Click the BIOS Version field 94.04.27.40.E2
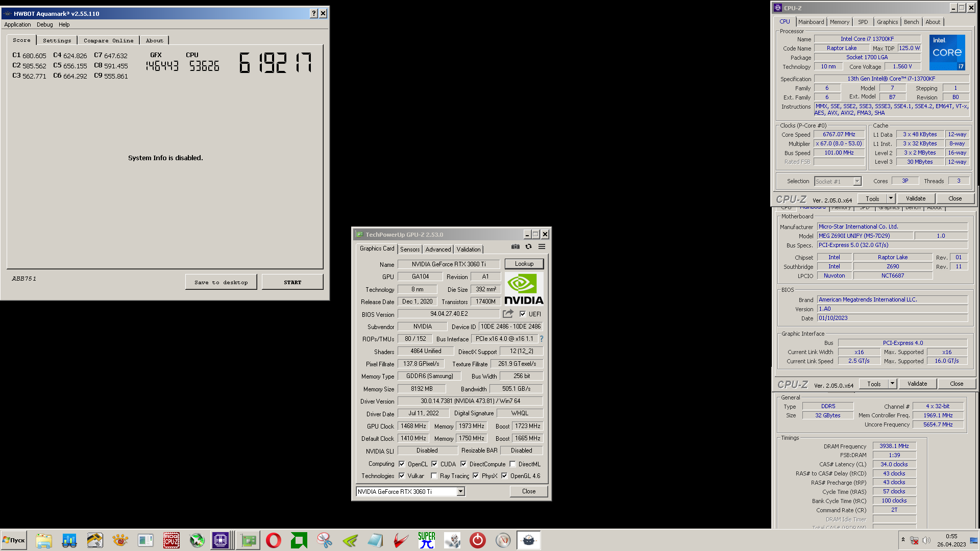The image size is (980, 551). tap(449, 314)
